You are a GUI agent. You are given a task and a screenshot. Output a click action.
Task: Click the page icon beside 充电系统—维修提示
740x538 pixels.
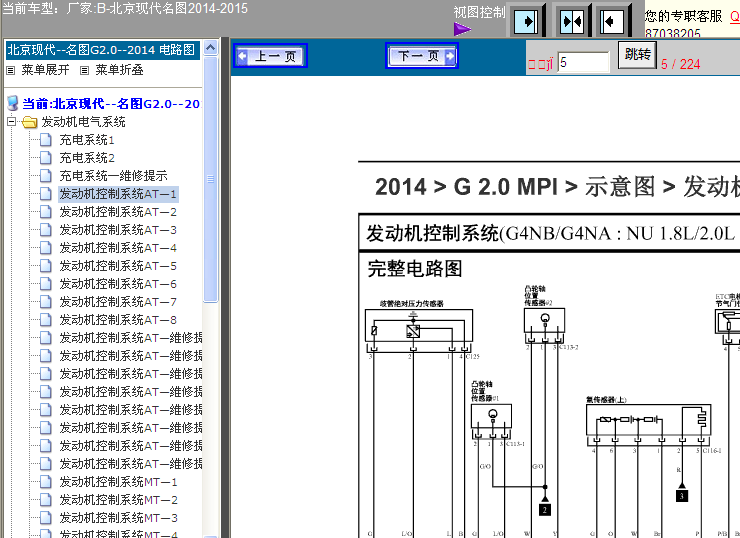(x=46, y=176)
